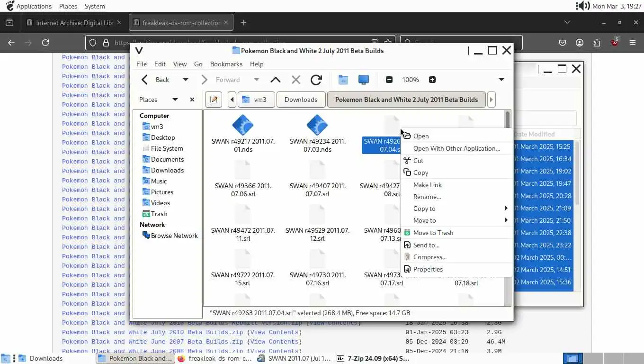Toggle the text location edit icon
Screen dimensions: 644x364
(214, 100)
